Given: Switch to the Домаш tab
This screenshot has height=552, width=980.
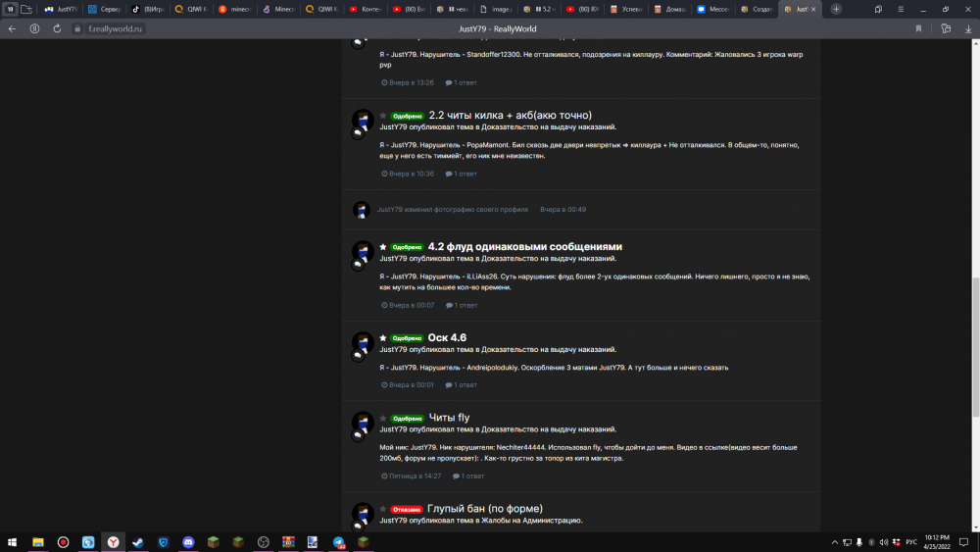Looking at the screenshot, I should tap(669, 10).
